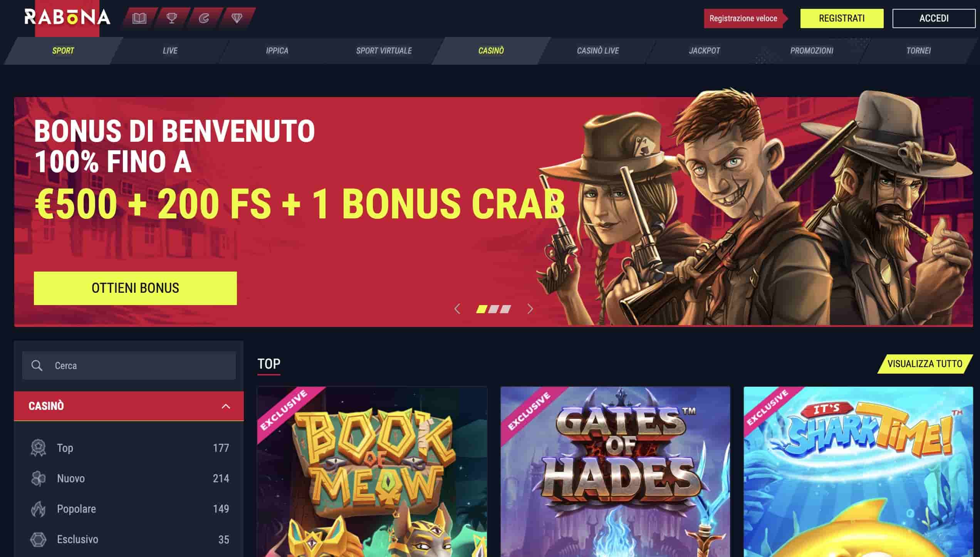Open the Gates of Hades game thumbnail

pyautogui.click(x=615, y=472)
